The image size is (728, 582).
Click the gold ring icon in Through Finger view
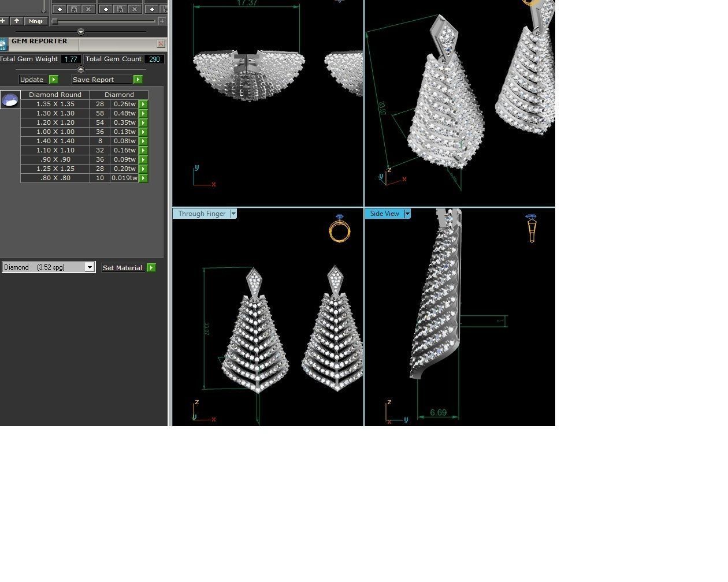point(340,229)
